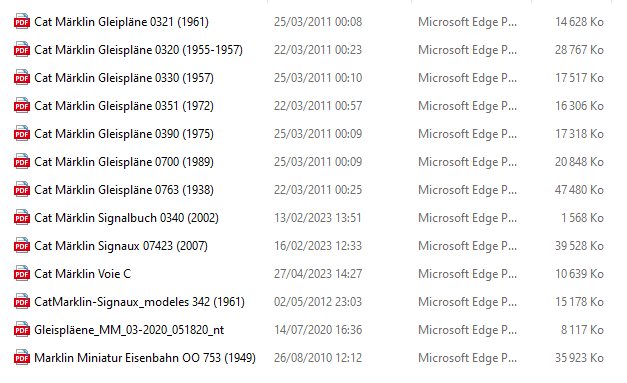
Task: Click PDF icon of Gleipläne 0321 (1961)
Action: click(x=22, y=22)
